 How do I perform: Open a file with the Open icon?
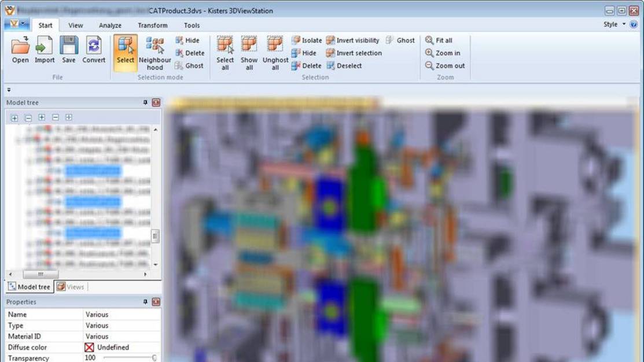20,50
